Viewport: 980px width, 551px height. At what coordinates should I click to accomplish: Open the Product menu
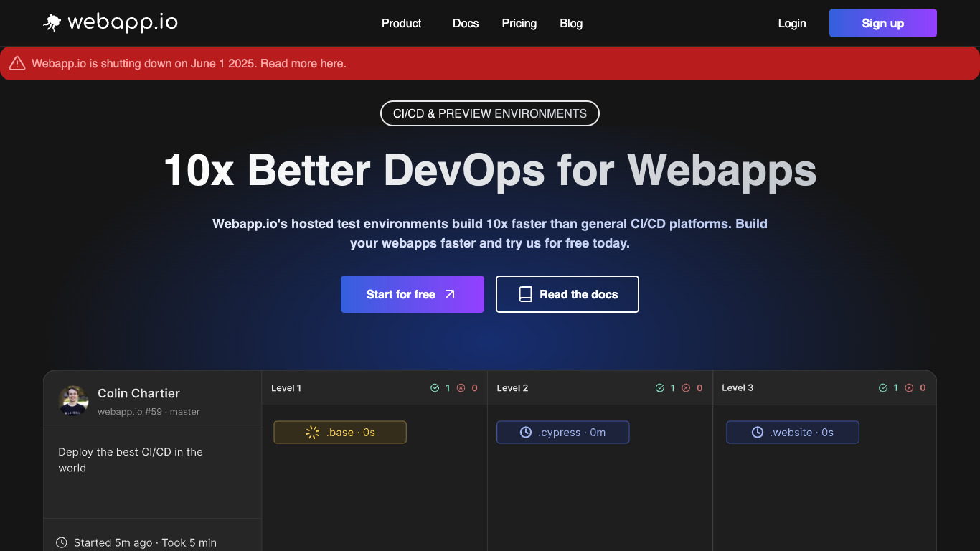(x=401, y=24)
